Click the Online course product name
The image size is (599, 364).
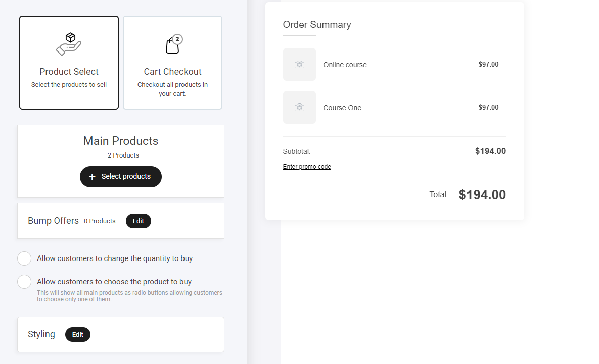click(345, 65)
